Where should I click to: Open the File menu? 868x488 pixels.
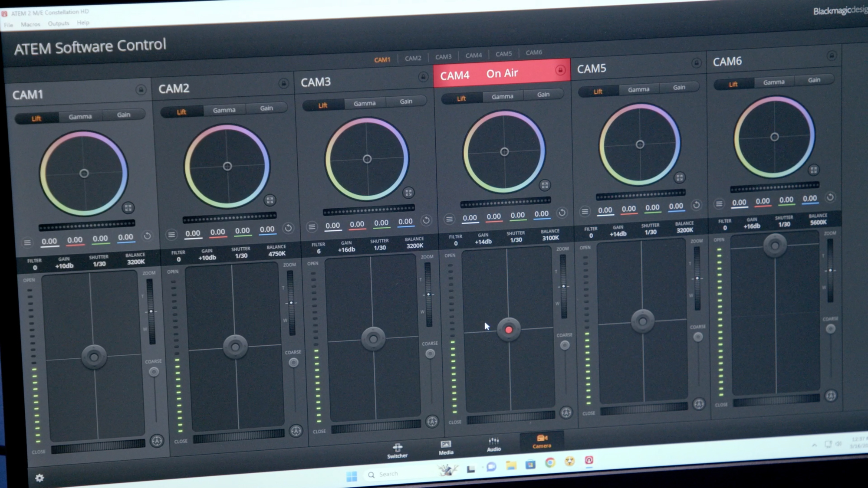pos(9,25)
